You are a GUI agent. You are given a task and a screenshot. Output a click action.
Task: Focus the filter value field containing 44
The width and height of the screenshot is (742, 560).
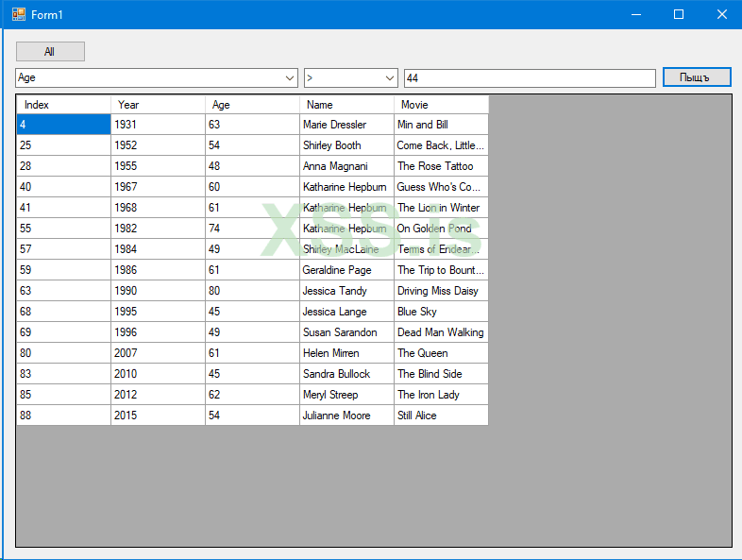pyautogui.click(x=530, y=78)
